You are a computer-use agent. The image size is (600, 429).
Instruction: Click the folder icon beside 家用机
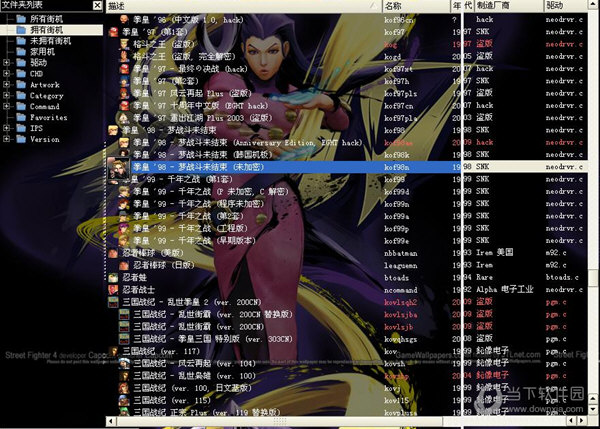coord(21,52)
